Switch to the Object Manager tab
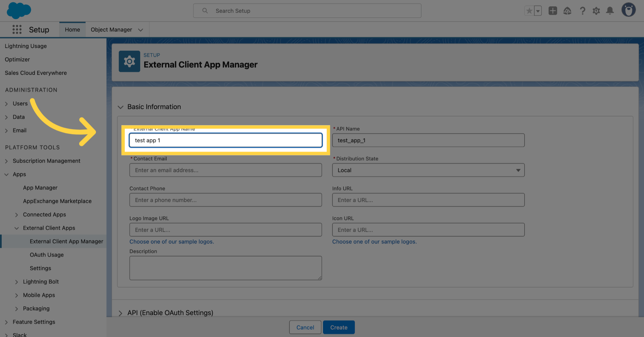Image resolution: width=644 pixels, height=337 pixels. 111,30
